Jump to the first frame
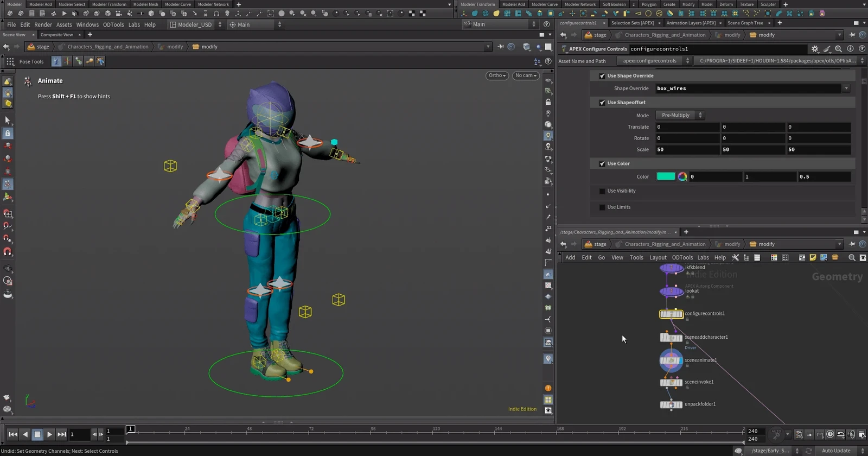Viewport: 868px width, 456px height. pyautogui.click(x=13, y=434)
